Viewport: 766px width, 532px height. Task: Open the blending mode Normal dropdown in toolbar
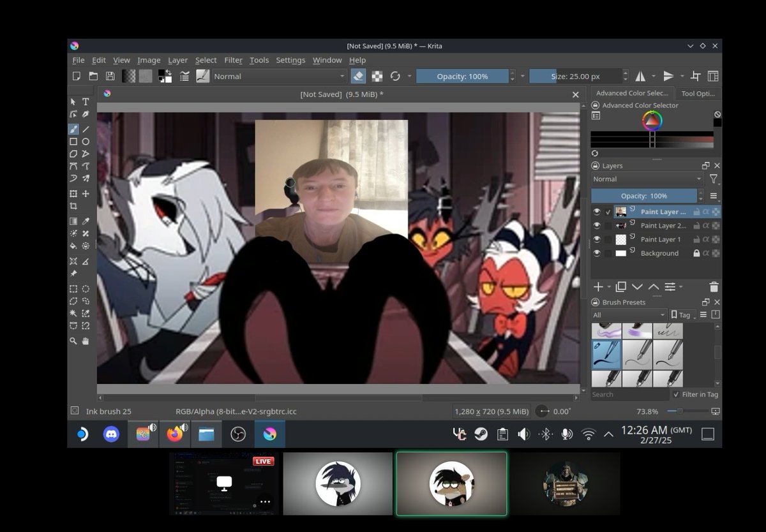279,76
